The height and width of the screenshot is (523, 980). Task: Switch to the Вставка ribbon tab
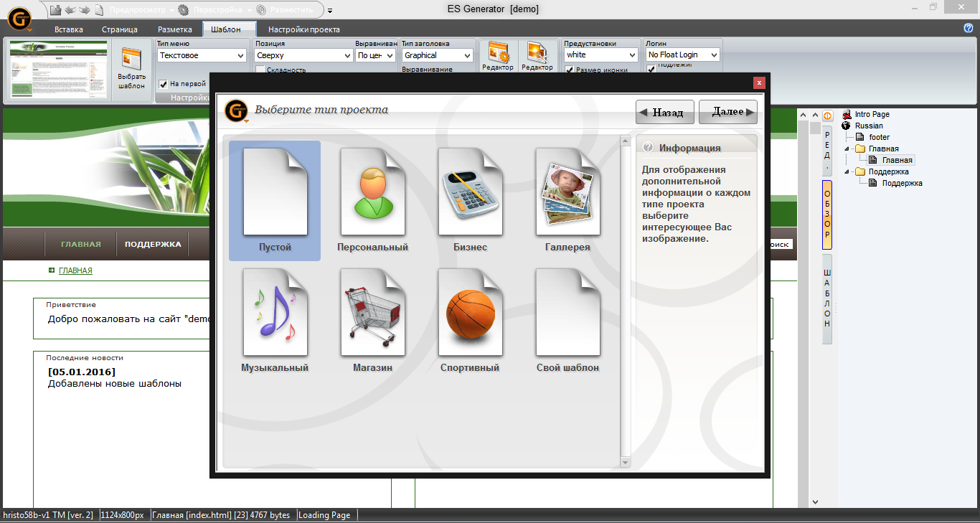(69, 29)
